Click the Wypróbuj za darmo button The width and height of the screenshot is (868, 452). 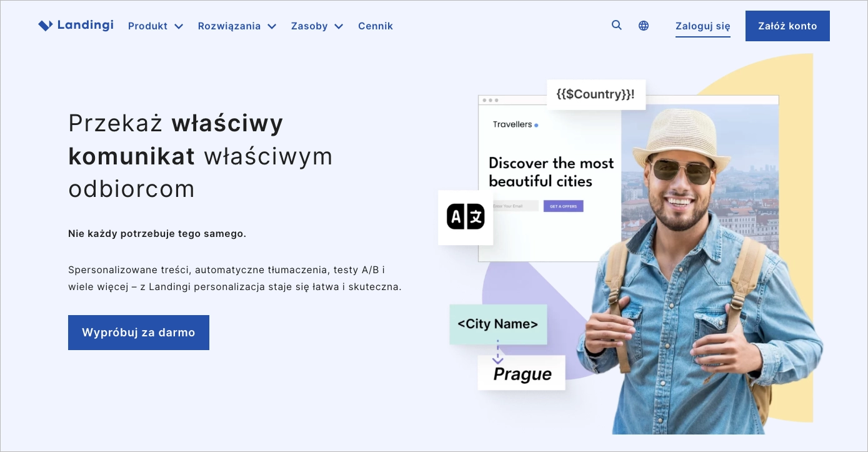click(x=139, y=332)
